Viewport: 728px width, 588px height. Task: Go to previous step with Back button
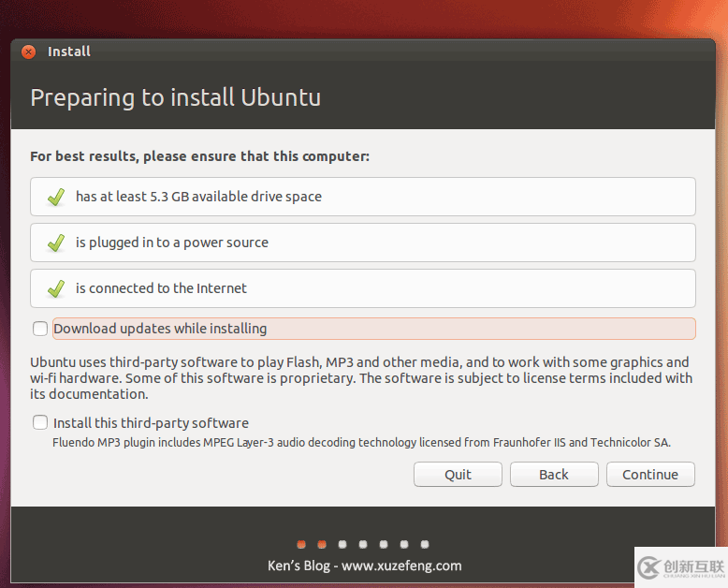554,474
